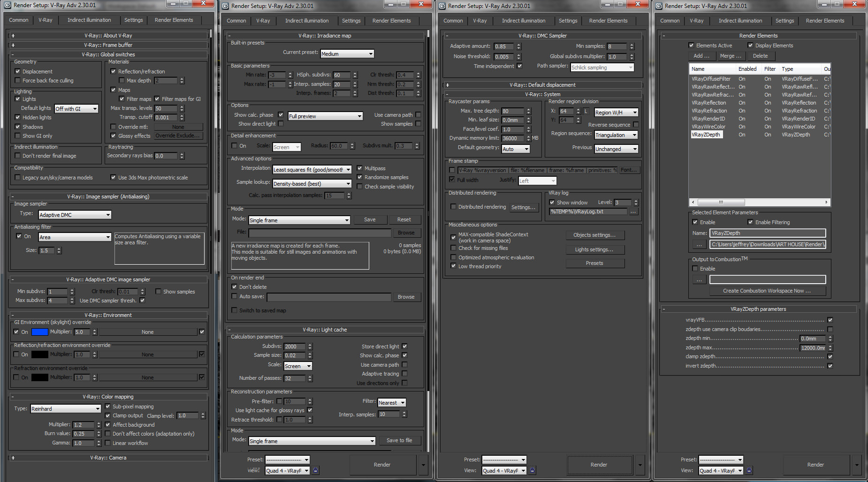The width and height of the screenshot is (868, 482).
Task: Click the VRay log file browse ellipsis button
Action: tap(633, 211)
